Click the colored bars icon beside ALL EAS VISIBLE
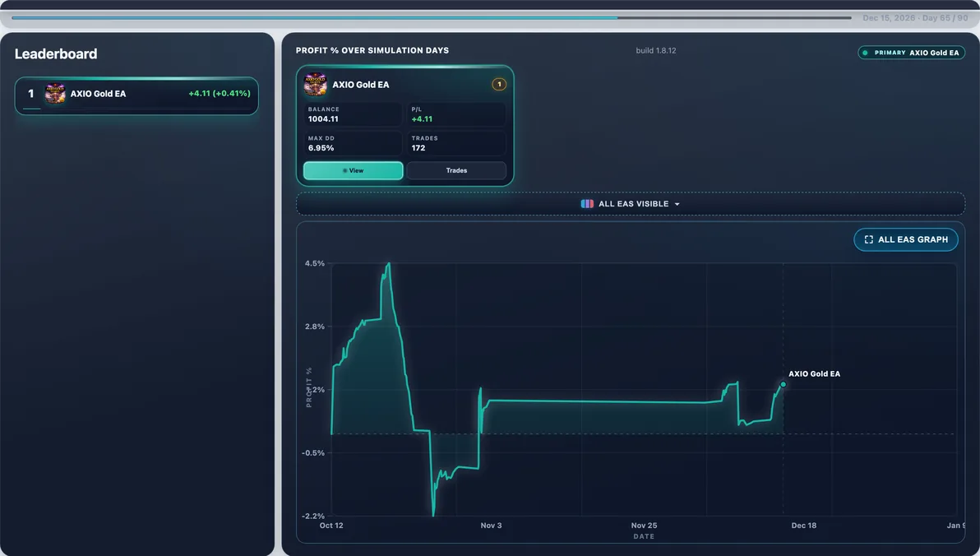The image size is (980, 556). (587, 204)
